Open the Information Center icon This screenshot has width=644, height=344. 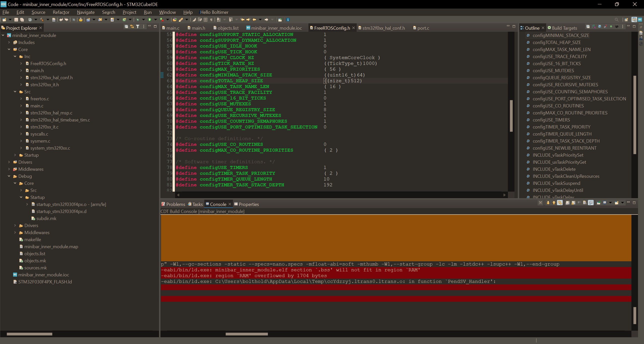[x=288, y=20]
